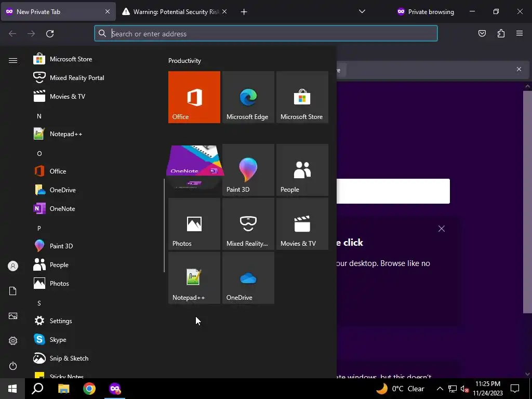Image resolution: width=532 pixels, height=399 pixels.
Task: Click the white search box on page
Action: [x=393, y=191]
